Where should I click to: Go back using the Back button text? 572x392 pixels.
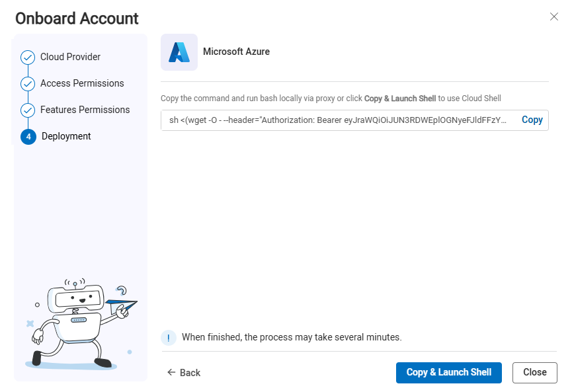(190, 373)
